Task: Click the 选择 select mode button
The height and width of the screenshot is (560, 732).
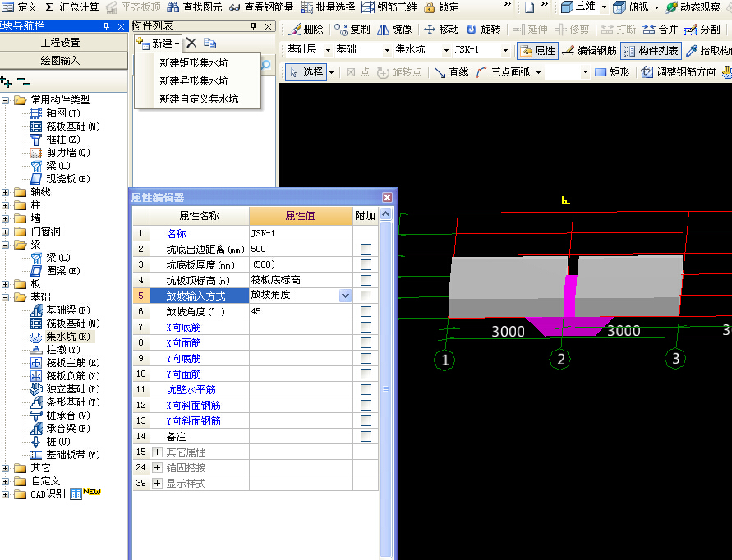Action: point(306,72)
